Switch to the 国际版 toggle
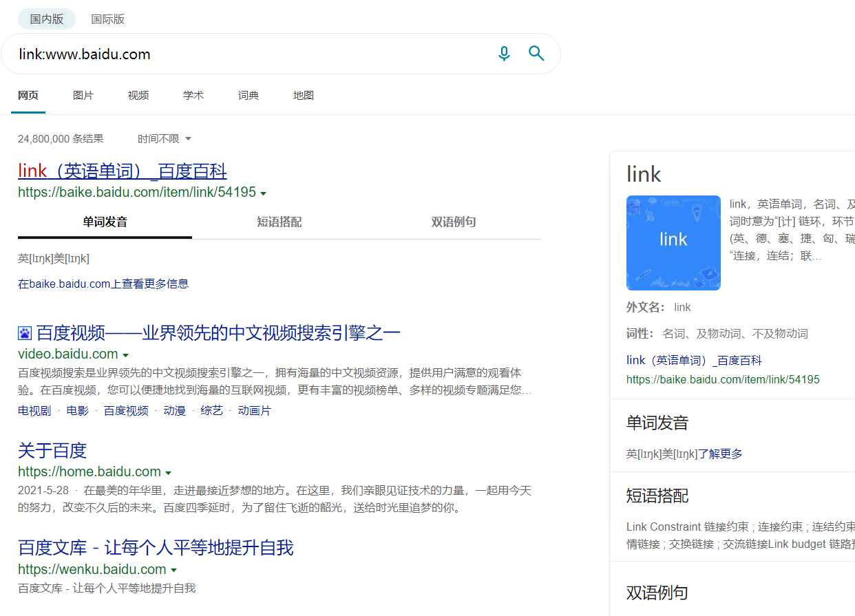This screenshot has height=616, width=855. [x=108, y=19]
